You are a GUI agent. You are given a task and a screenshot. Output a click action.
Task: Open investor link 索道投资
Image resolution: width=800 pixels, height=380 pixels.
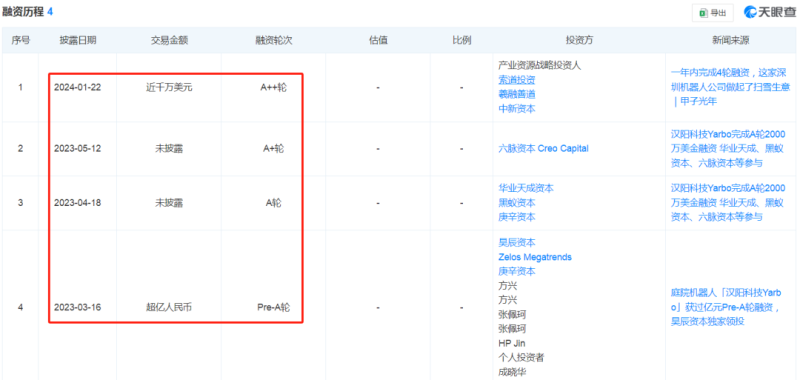516,80
